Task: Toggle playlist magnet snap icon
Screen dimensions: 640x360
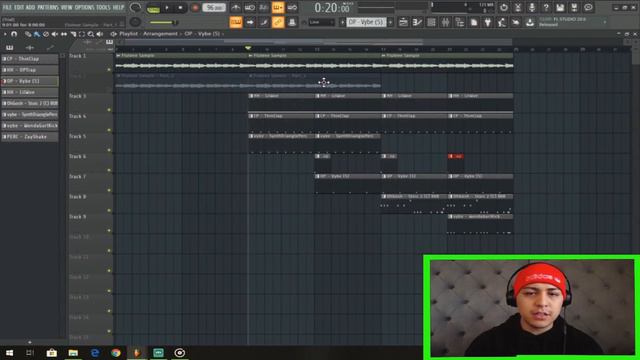Action: point(14,34)
